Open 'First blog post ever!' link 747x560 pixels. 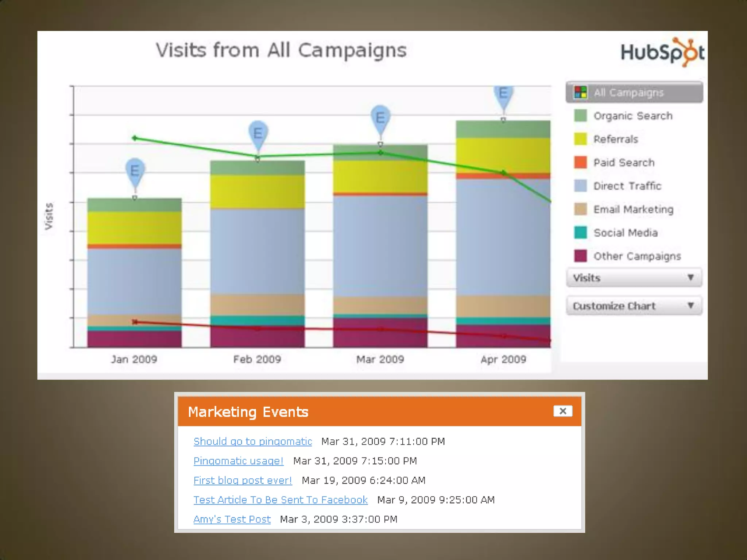click(243, 481)
